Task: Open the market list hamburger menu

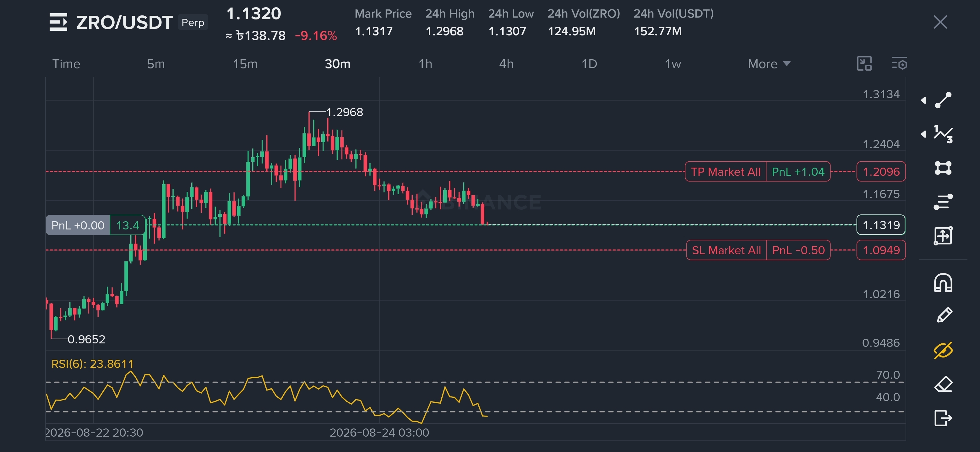Action: pos(58,22)
